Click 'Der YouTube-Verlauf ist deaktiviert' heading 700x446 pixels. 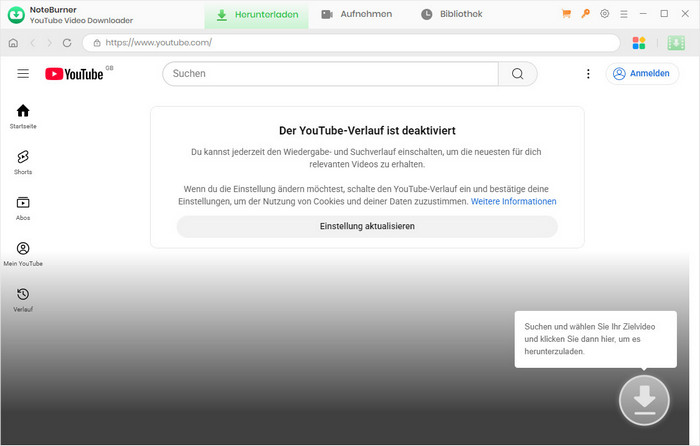(367, 131)
